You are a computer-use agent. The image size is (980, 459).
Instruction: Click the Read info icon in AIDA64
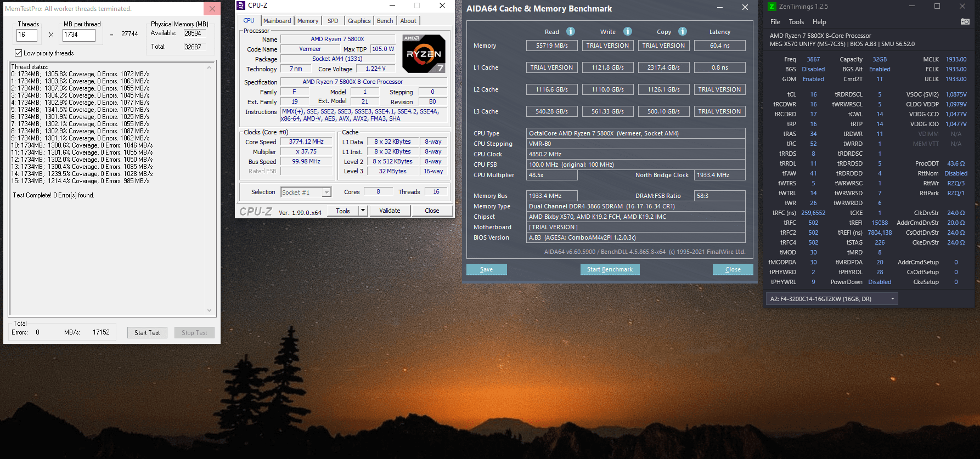pos(571,31)
